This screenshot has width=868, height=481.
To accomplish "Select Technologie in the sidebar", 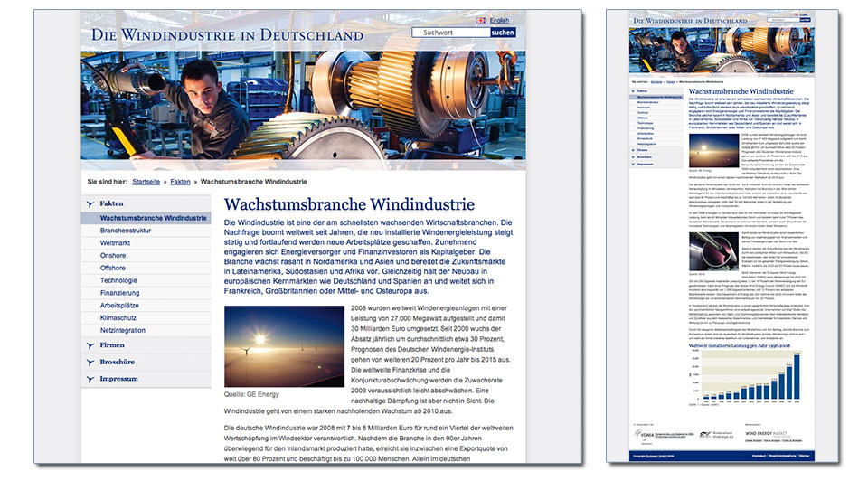I will click(118, 280).
